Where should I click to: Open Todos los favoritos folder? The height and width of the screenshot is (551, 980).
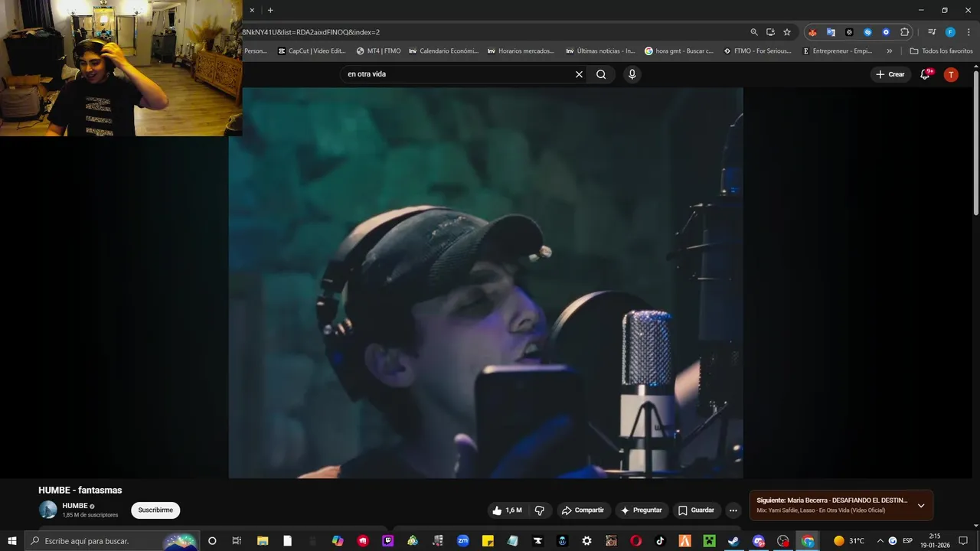click(x=941, y=51)
